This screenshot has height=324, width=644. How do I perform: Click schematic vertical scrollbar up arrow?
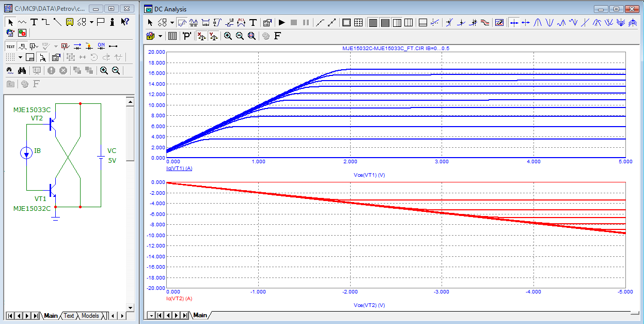[130, 101]
